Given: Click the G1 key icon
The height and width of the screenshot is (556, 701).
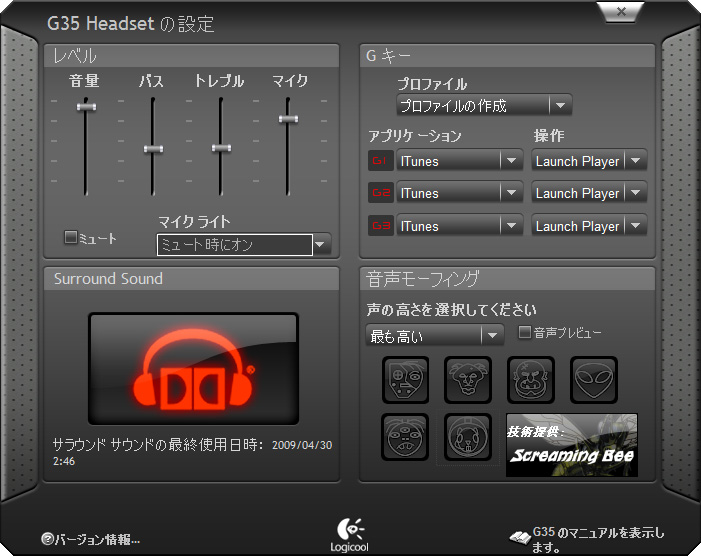Looking at the screenshot, I should [x=380, y=161].
